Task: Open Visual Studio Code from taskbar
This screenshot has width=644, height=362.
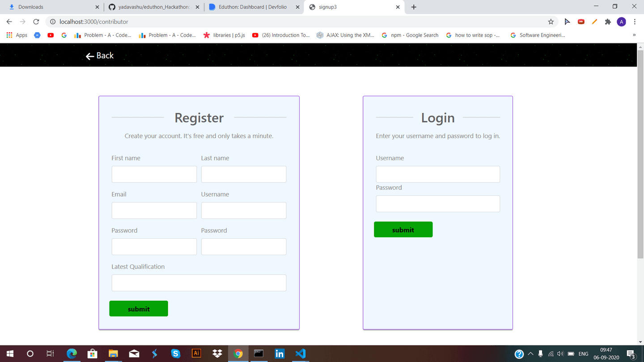Action: click(x=301, y=354)
